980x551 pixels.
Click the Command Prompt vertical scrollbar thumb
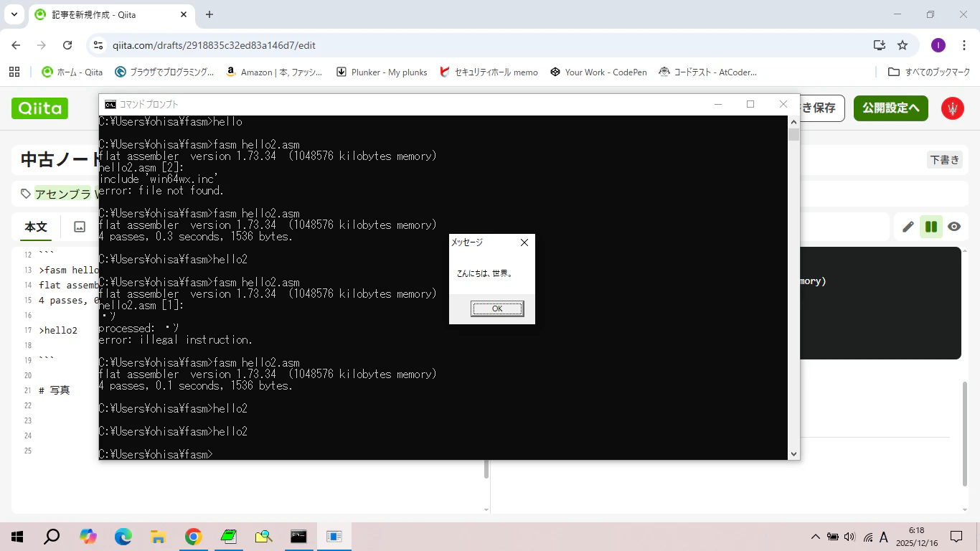coord(793,134)
